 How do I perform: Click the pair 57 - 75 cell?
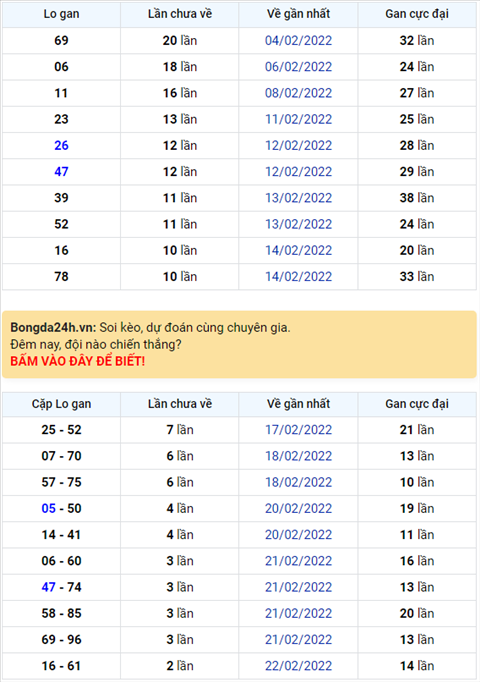click(x=61, y=482)
